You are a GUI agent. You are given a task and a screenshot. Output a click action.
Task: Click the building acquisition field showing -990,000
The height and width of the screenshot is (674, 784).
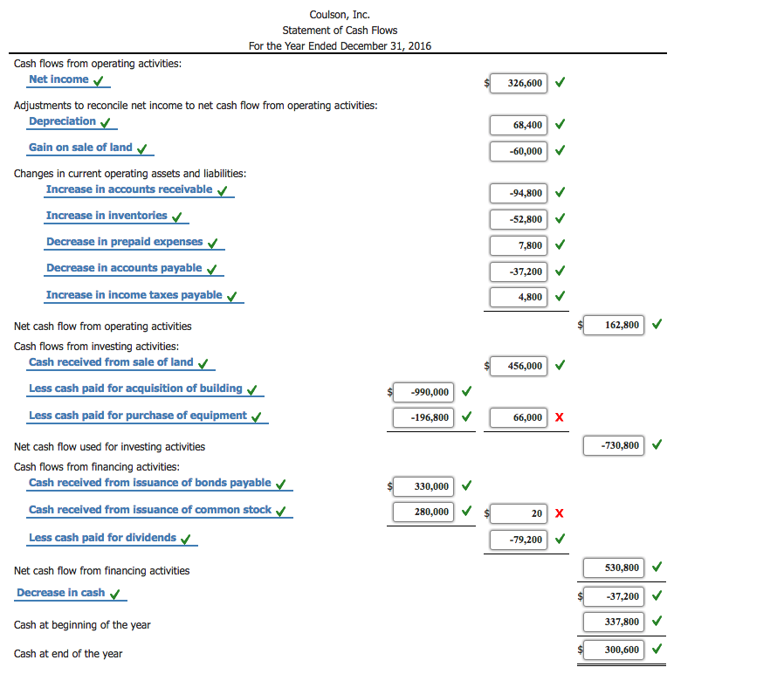[x=423, y=392]
